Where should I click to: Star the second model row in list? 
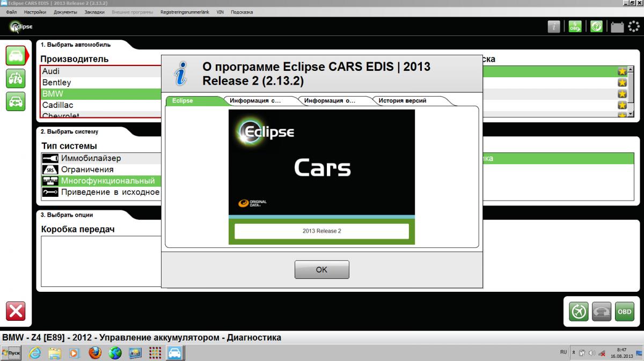(622, 83)
